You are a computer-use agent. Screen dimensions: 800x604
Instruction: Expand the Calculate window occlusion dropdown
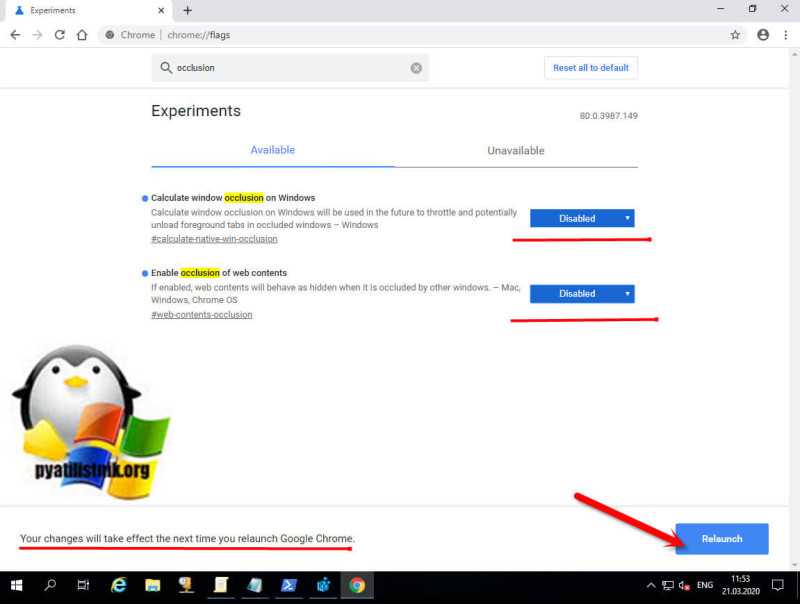coord(582,218)
